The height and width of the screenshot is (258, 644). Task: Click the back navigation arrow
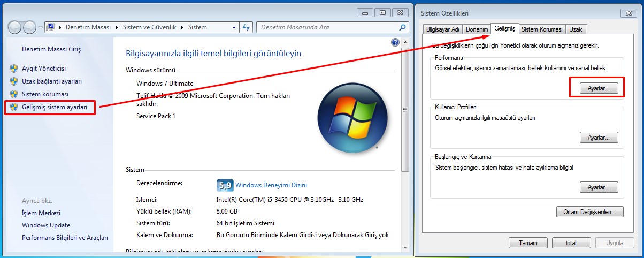(x=16, y=27)
